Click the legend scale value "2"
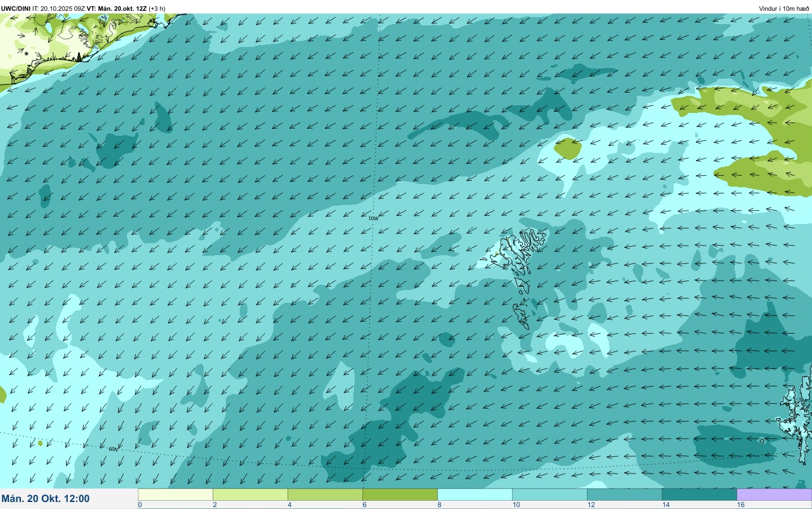This screenshot has width=812, height=509. (x=214, y=505)
